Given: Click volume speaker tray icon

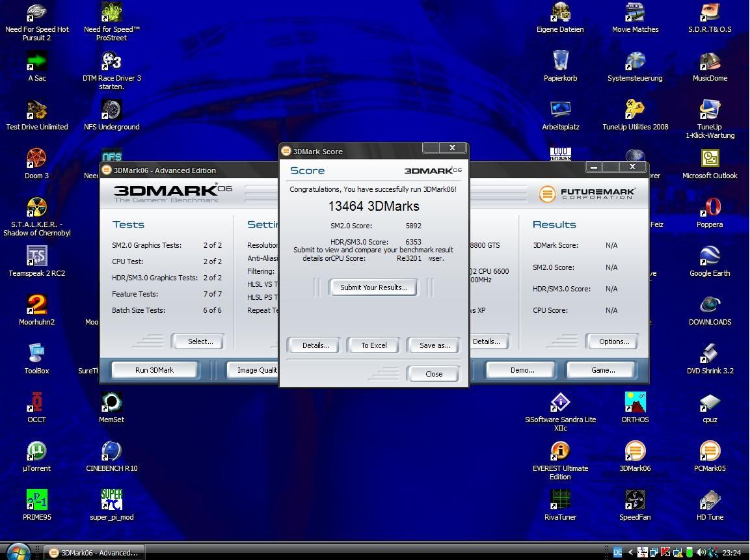Looking at the screenshot, I should 701,552.
